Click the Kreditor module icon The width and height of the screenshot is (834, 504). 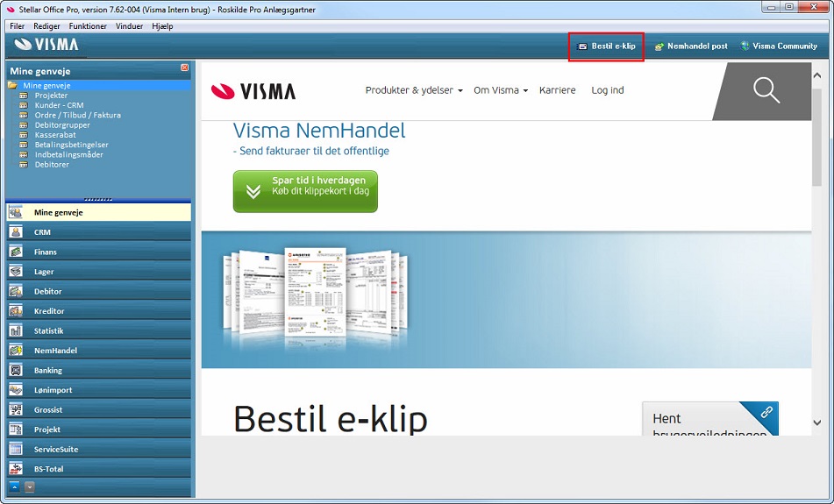pos(16,310)
